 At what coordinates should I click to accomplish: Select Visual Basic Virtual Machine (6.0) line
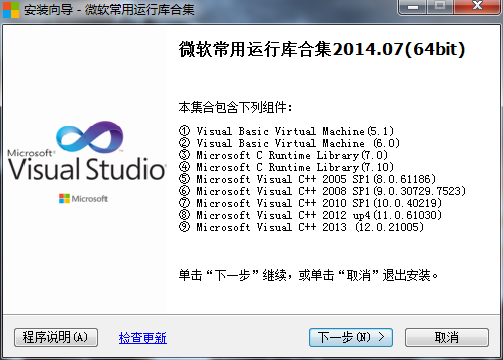click(289, 143)
